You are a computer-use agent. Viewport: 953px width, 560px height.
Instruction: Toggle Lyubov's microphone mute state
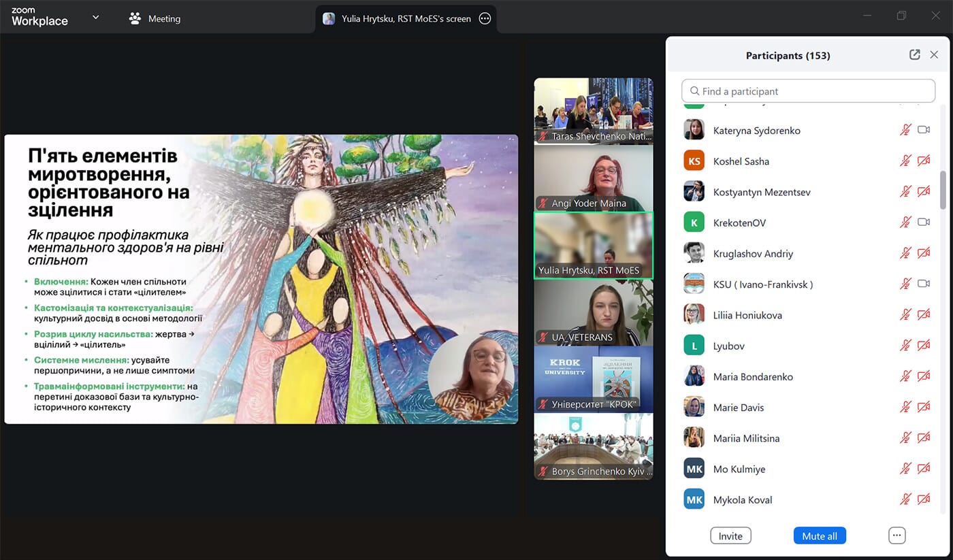905,346
